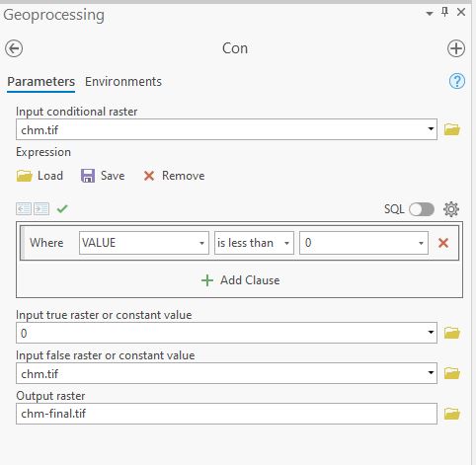Viewport: 476px width, 465px height.
Task: Click the Output raster chm-final.tif field
Action: click(x=226, y=414)
